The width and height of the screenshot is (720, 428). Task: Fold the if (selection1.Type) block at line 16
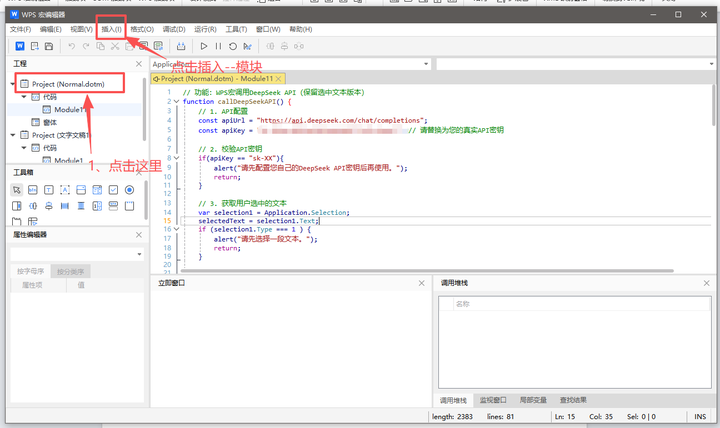pos(176,229)
